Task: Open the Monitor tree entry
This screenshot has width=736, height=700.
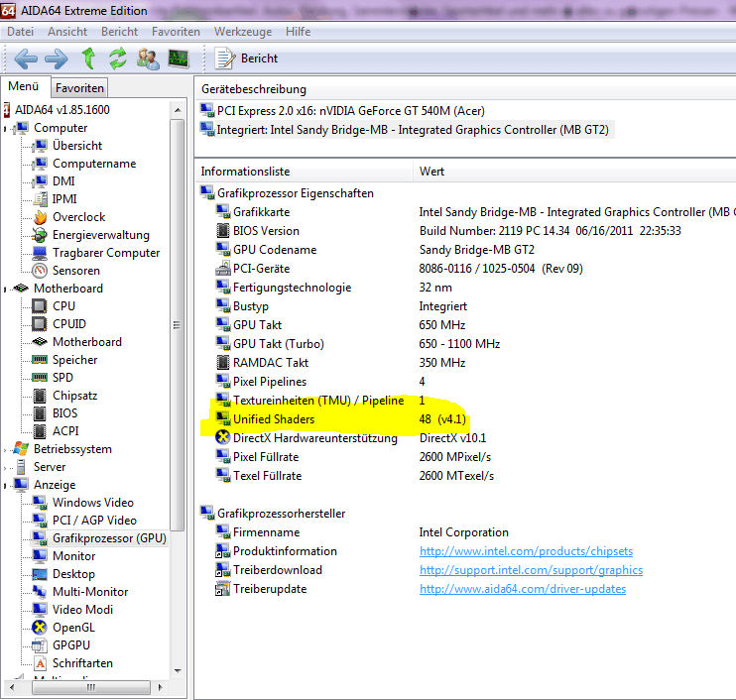Action: [73, 556]
